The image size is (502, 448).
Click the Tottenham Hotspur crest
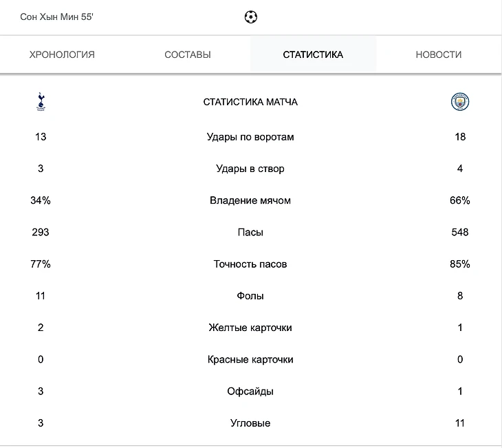[x=41, y=102]
